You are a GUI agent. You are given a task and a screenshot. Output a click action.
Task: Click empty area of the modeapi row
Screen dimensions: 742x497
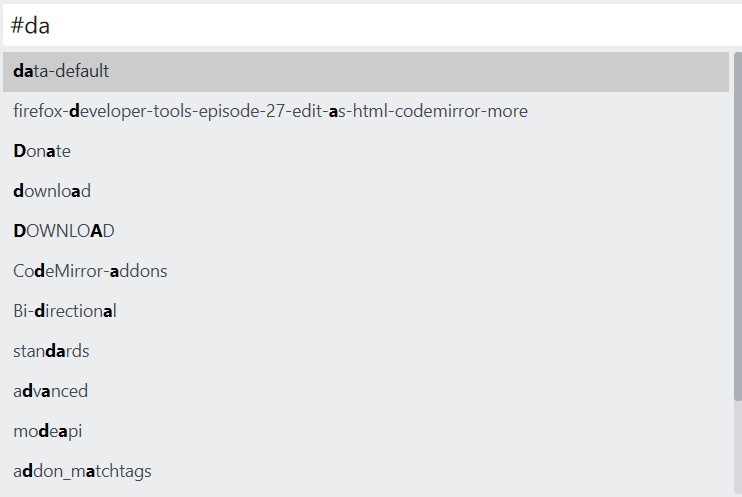tap(405, 431)
